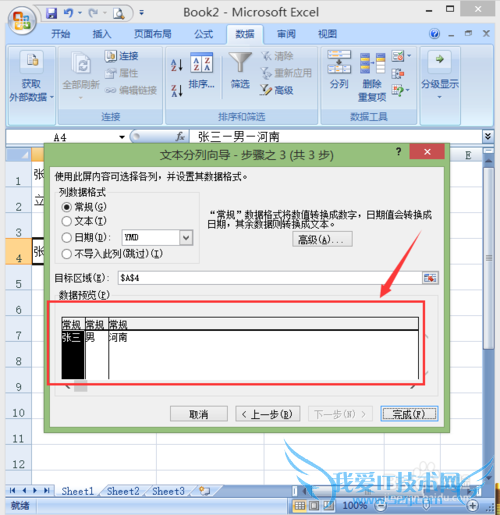Viewport: 500px width, 515px height.
Task: Switch to Sheet2 tab
Action: coord(123,491)
